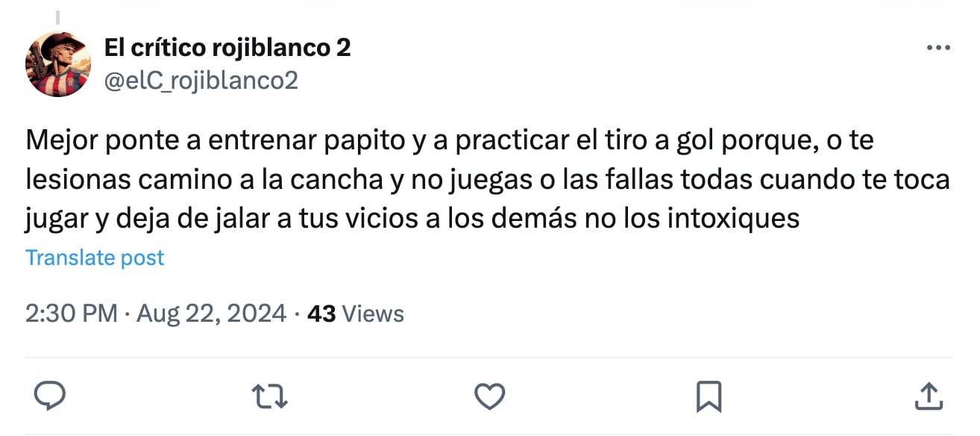The height and width of the screenshot is (436, 980).
Task: Click the tweet line starting with Mejor ponte
Action: (450, 141)
